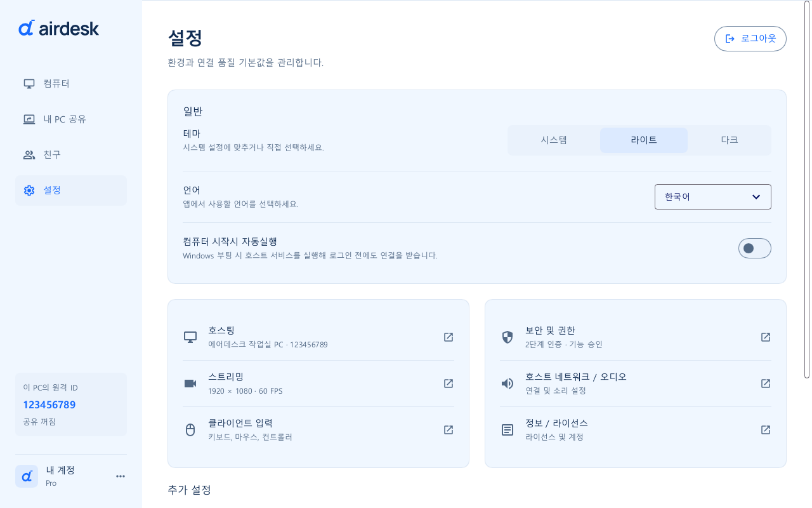Toggle 컴퓨터 시작시 자동실행 switch
This screenshot has width=812, height=508.
pos(755,248)
